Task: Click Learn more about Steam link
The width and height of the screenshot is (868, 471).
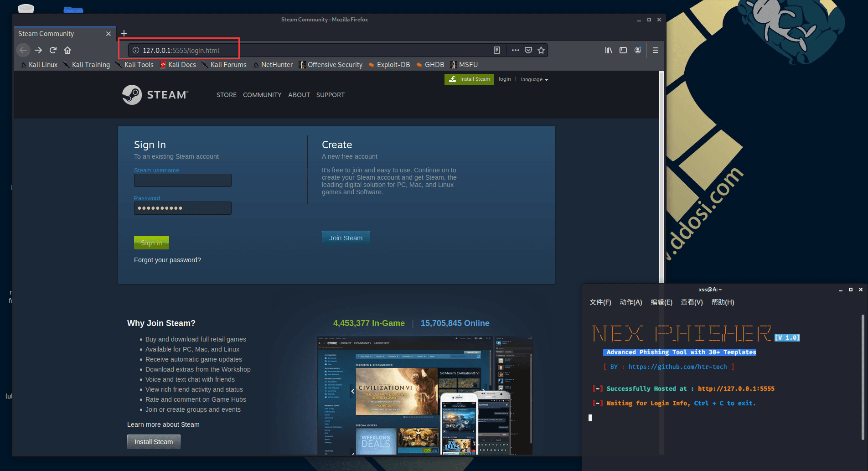Action: (163, 424)
